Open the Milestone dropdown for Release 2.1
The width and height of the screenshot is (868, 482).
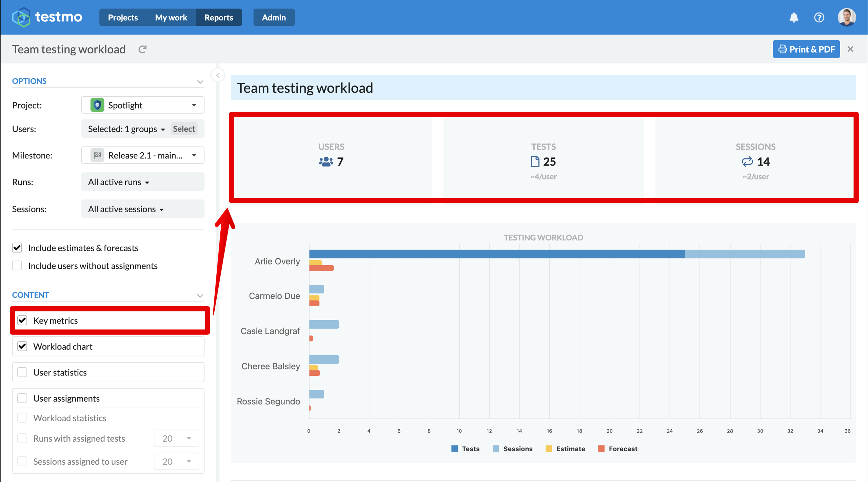click(143, 155)
